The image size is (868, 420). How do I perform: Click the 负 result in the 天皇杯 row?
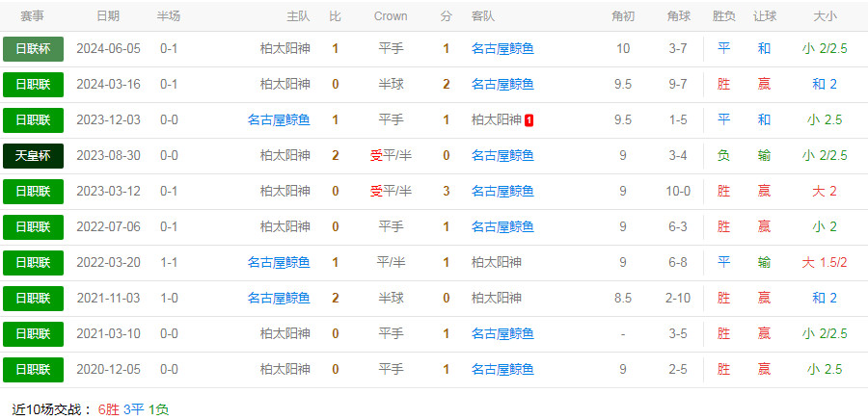coord(723,156)
